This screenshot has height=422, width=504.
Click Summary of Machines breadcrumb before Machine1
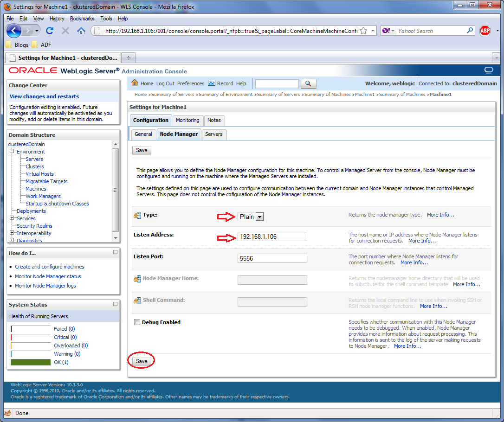(402, 95)
